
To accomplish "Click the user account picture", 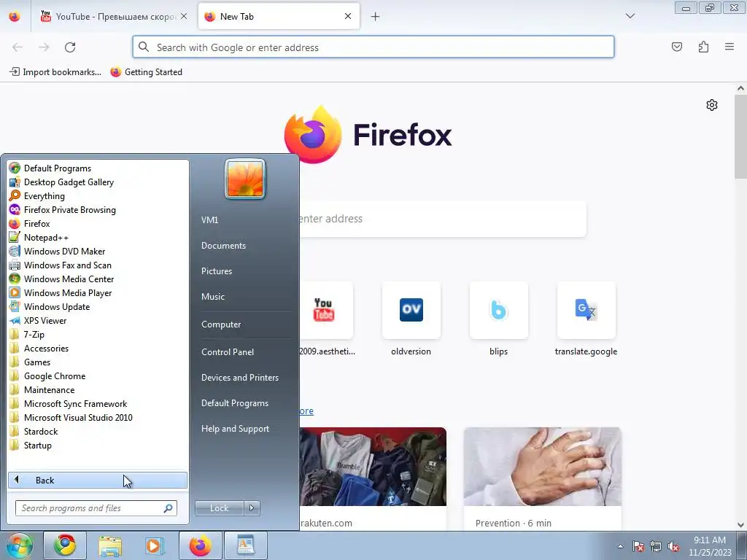I will pos(245,179).
